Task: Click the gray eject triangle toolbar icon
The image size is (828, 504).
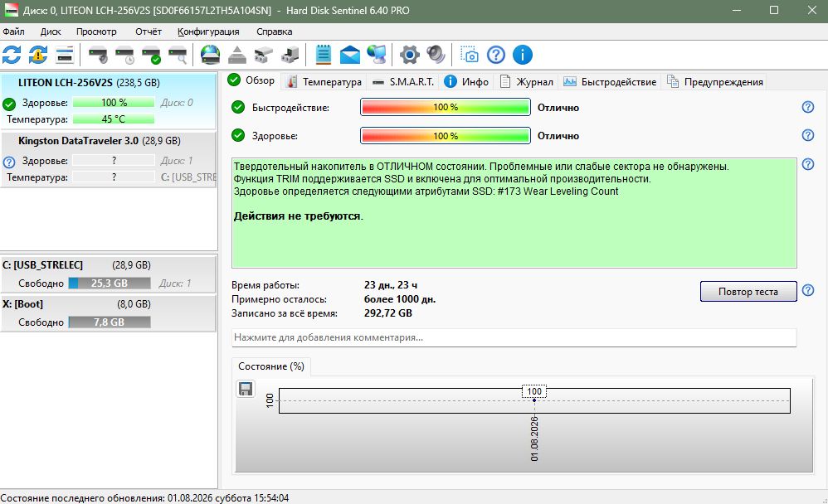Action: 237,55
